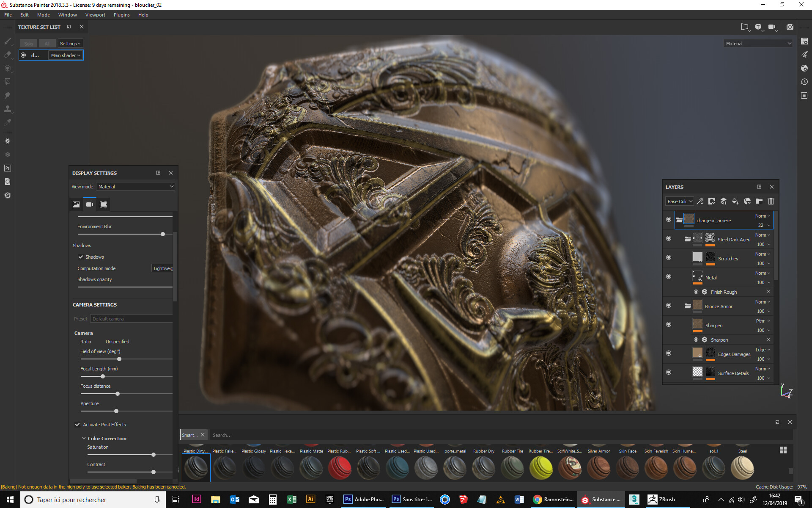Toggle visibility of Edges Damages layer
Screen dimensions: 812x508
tap(669, 353)
